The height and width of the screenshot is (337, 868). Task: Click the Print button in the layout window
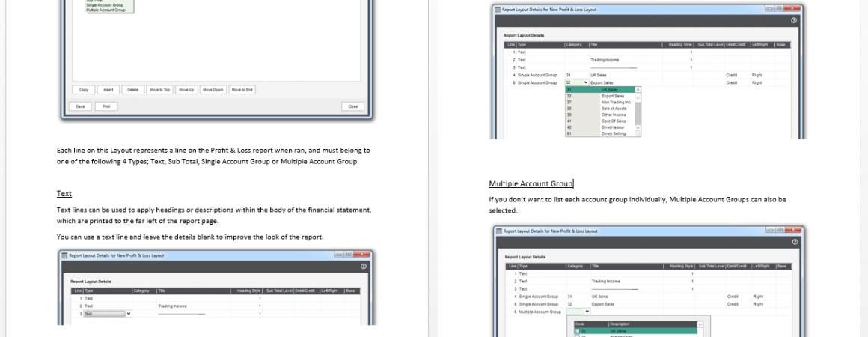[x=106, y=106]
